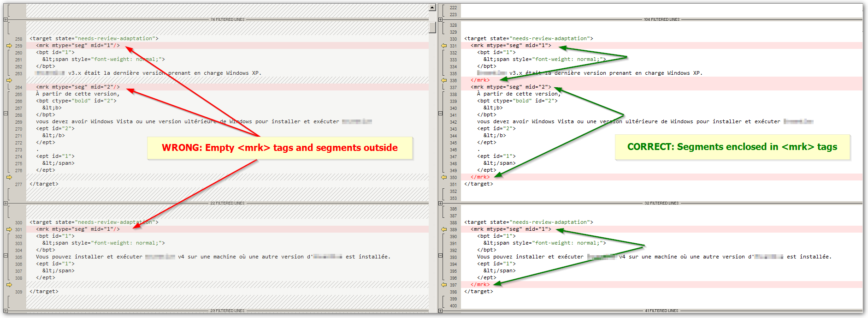
Task: Click closing /mrk tag on line 350
Action: [480, 177]
